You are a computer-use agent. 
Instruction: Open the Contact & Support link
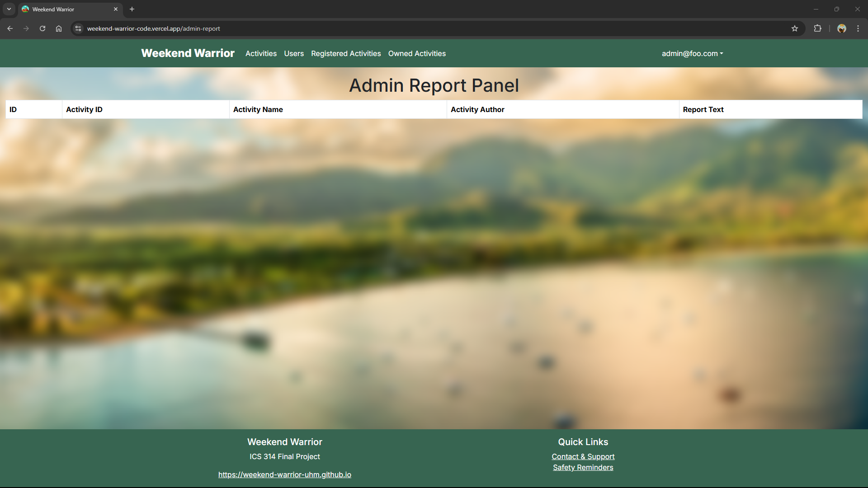click(583, 456)
